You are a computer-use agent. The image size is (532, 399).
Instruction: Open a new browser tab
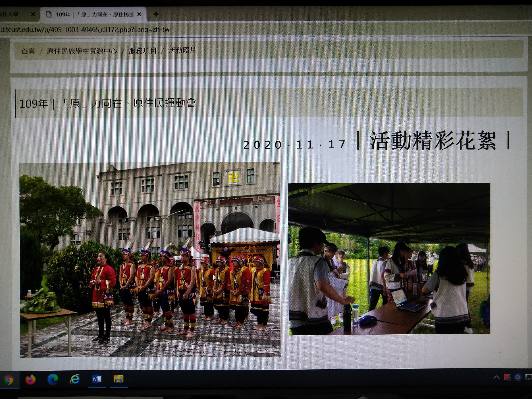click(x=156, y=14)
